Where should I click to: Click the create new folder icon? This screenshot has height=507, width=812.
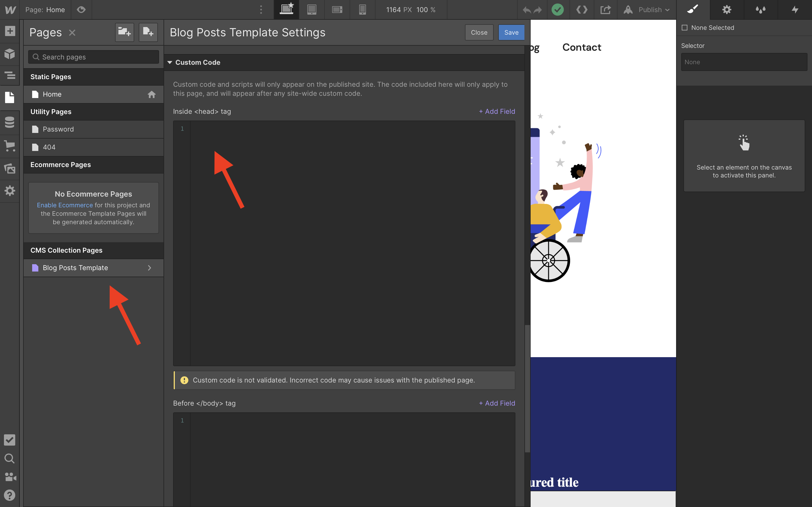tap(125, 32)
